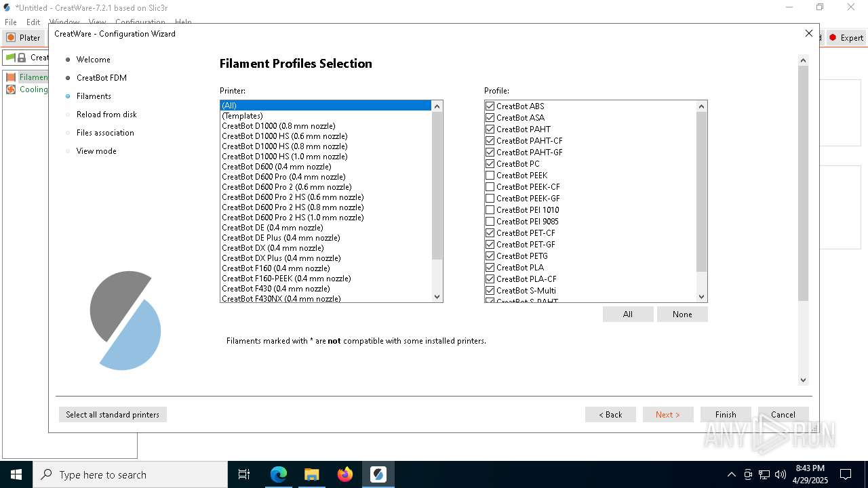Click the Plater tab icon
The image size is (868, 488).
(x=11, y=38)
